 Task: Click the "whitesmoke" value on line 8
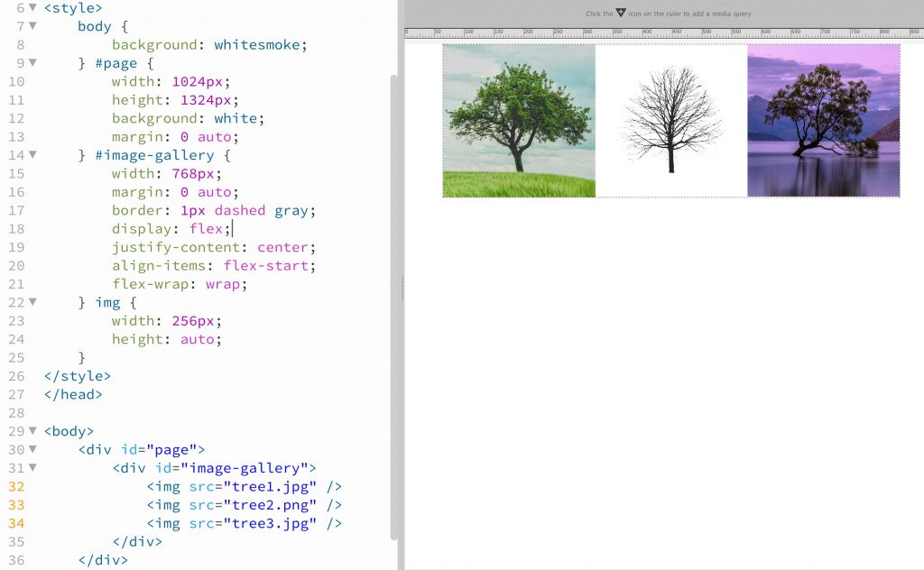(257, 45)
